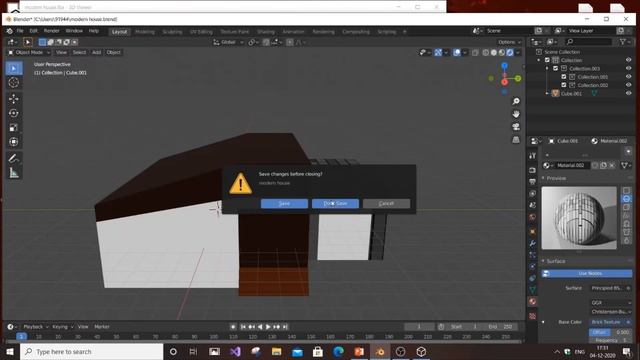The height and width of the screenshot is (360, 640).
Task: Open the File menu
Action: pyautogui.click(x=20, y=31)
